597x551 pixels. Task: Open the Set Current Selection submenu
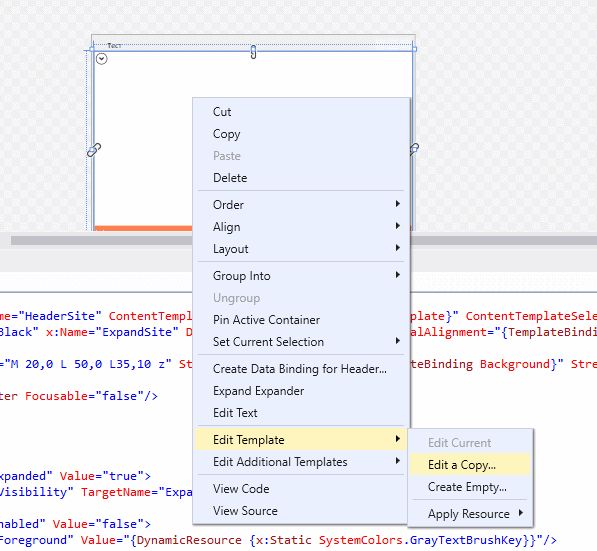coord(301,342)
